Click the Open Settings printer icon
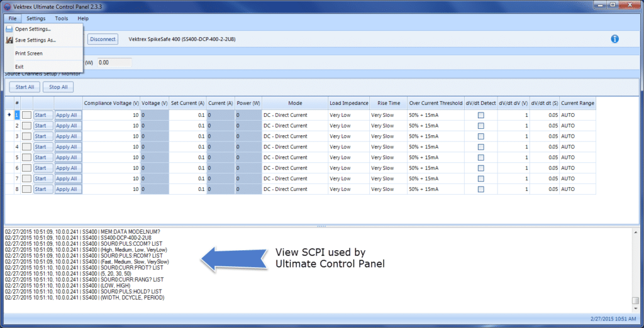The width and height of the screenshot is (644, 328). click(9, 29)
